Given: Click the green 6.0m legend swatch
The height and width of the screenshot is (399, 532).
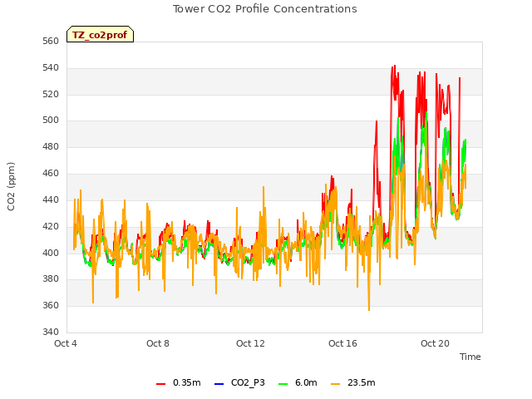Looking at the screenshot, I should click(x=283, y=384).
